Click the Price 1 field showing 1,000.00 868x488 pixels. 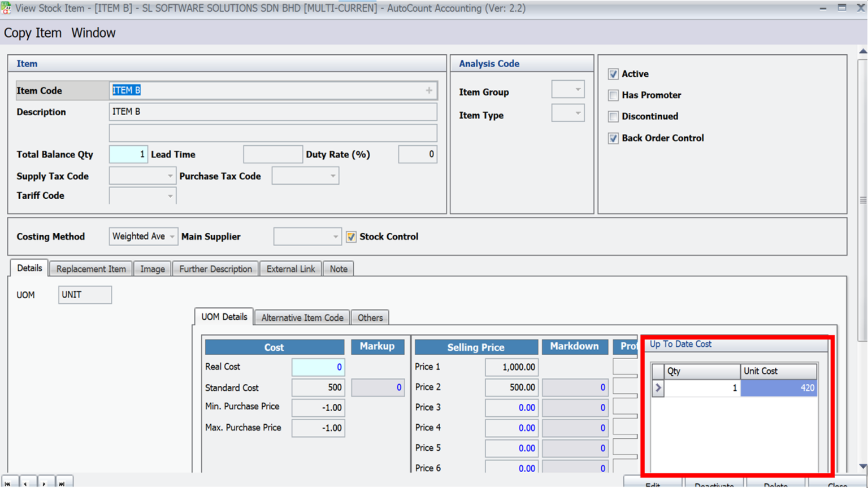pyautogui.click(x=511, y=367)
